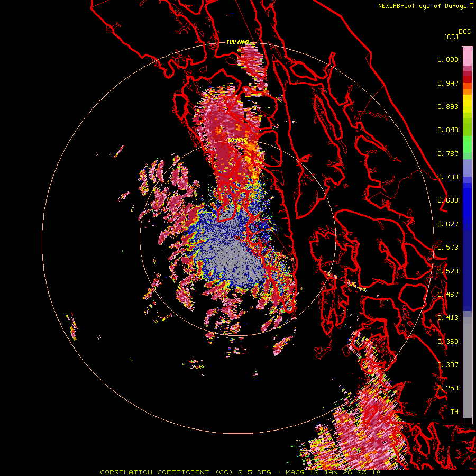This screenshot has height=476, width=476.
Task: Click the 0.680 scale value
Action: [x=448, y=200]
